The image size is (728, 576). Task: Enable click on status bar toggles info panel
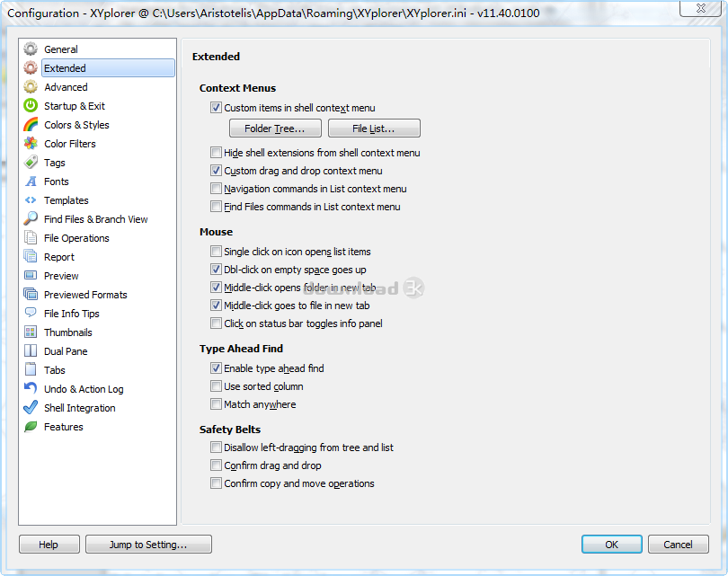click(216, 323)
